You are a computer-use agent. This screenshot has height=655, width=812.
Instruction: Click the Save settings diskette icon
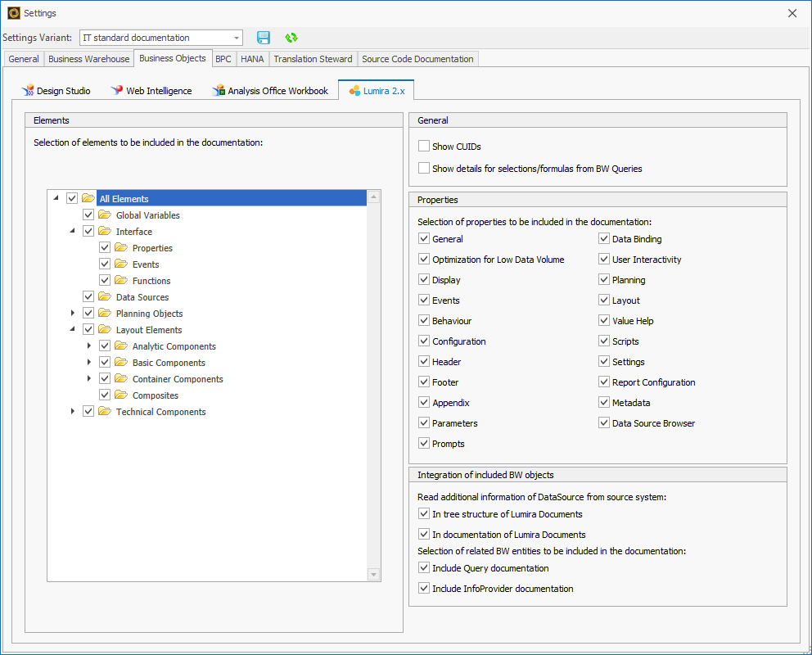[263, 37]
